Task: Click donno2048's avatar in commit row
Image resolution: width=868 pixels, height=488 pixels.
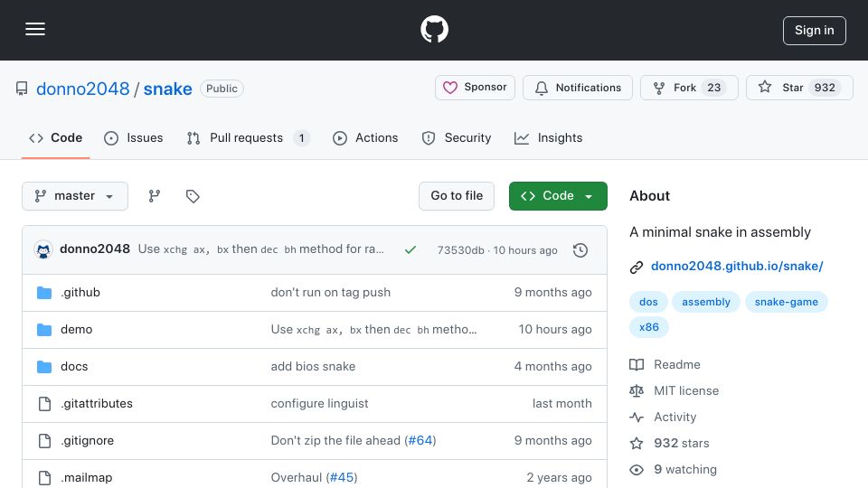Action: (43, 250)
